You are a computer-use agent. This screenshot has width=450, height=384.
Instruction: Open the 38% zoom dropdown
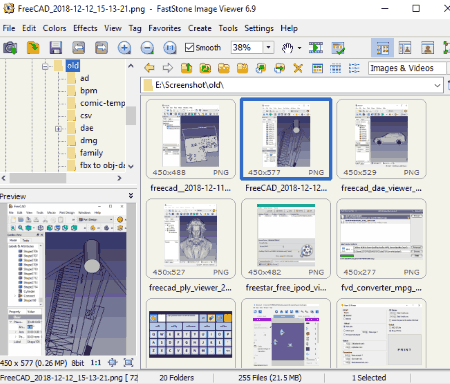coord(268,48)
